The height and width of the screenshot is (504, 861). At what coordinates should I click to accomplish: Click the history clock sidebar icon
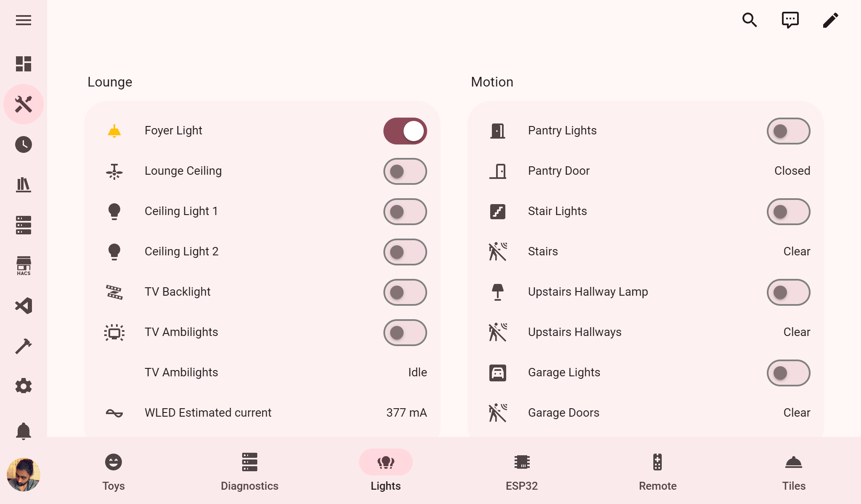point(24,144)
